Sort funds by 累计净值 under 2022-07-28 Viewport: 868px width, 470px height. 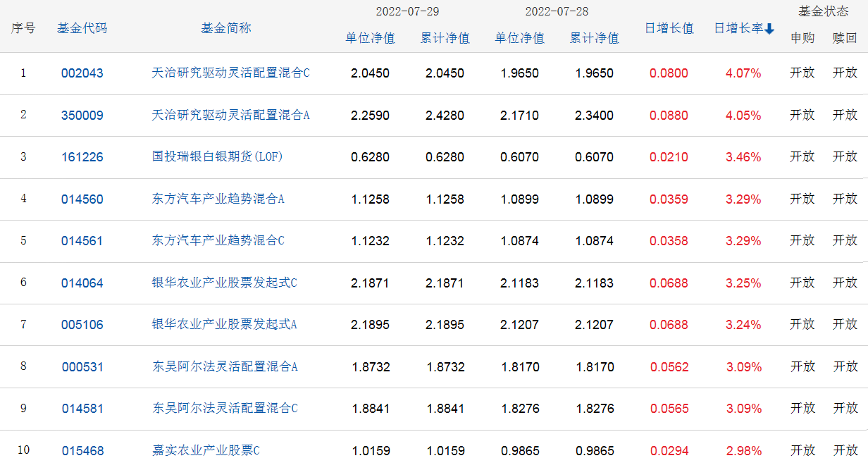[x=595, y=38]
